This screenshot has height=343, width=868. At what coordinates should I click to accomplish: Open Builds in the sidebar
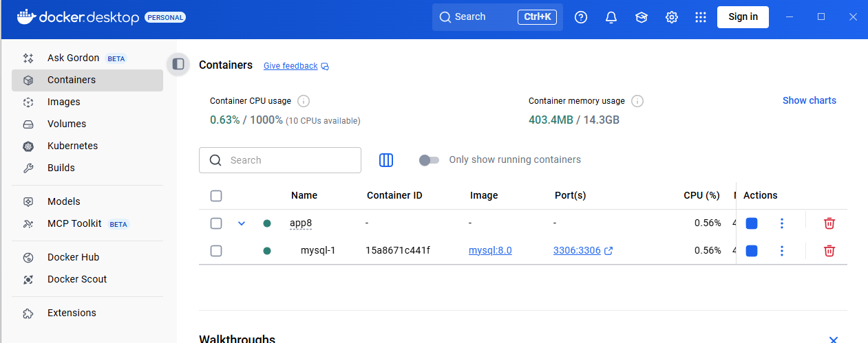pos(87,168)
